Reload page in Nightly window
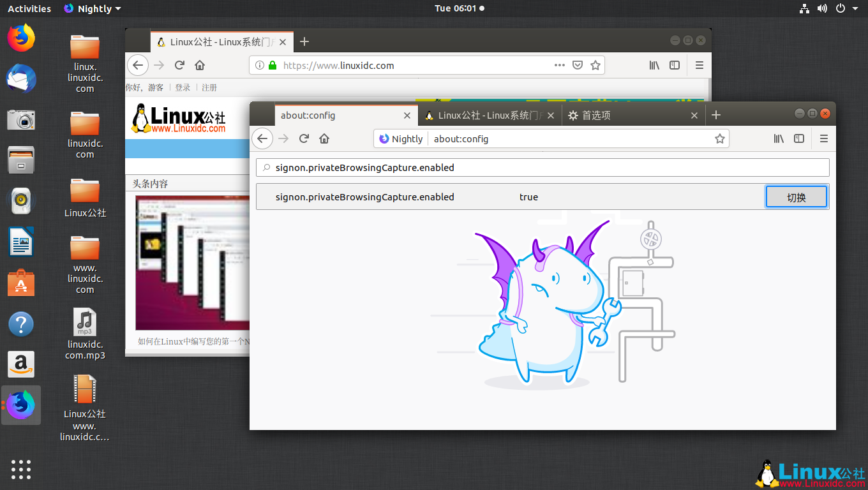 (x=304, y=138)
